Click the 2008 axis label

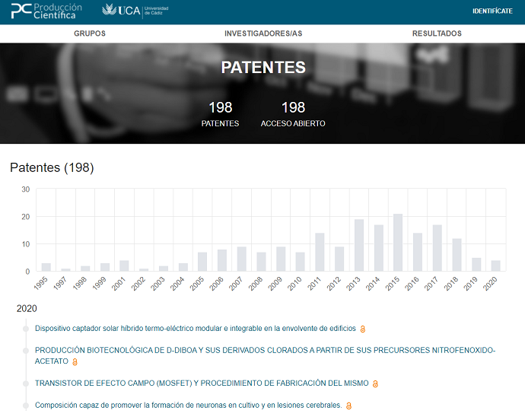(x=256, y=284)
